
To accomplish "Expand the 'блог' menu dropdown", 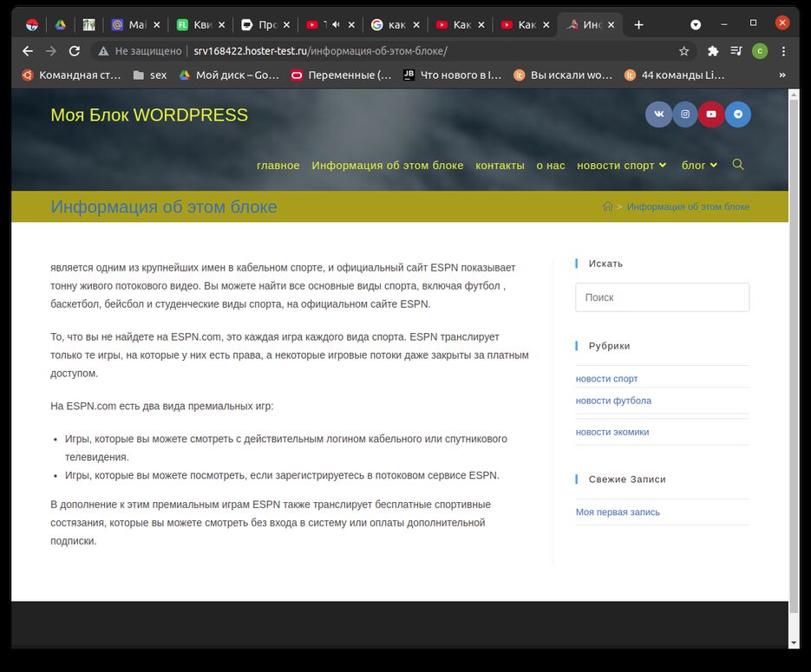I will click(714, 165).
